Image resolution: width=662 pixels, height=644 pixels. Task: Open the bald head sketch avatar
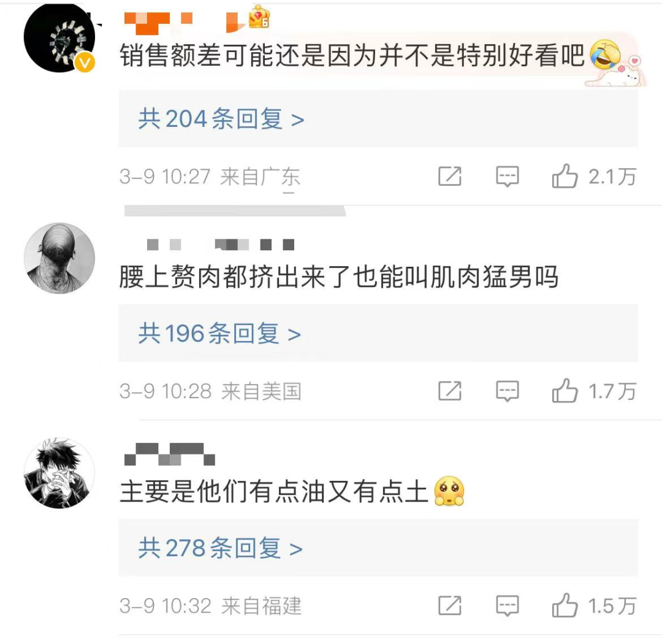(x=59, y=258)
